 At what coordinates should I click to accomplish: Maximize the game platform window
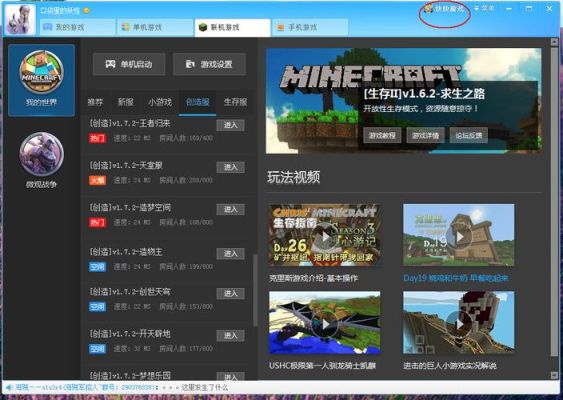point(529,8)
